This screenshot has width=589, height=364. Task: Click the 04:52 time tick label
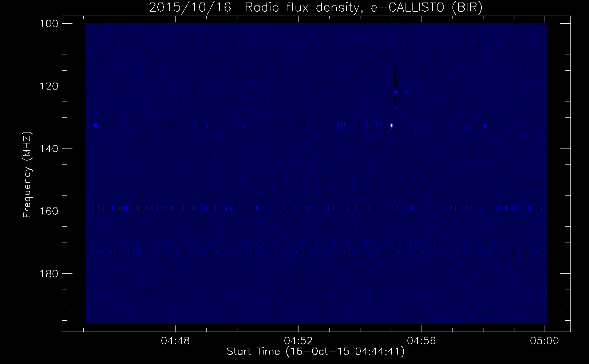pyautogui.click(x=299, y=341)
